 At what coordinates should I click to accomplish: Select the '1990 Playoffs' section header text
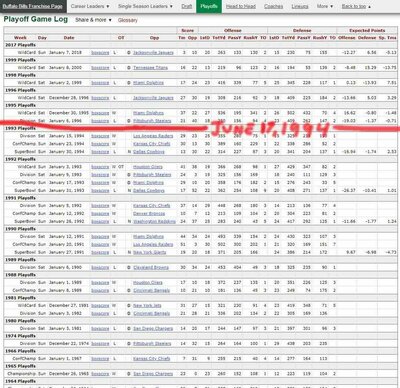20,229
